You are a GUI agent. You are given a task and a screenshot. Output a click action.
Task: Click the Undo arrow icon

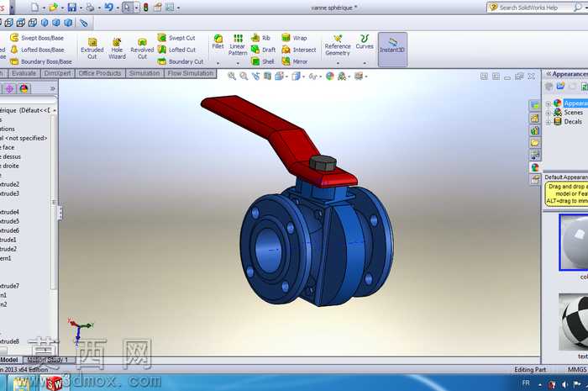[108, 7]
